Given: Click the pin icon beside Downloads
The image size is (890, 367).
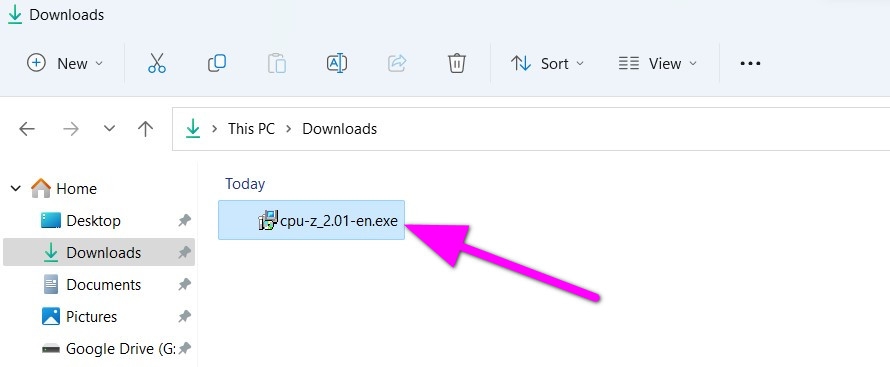Looking at the screenshot, I should tap(184, 253).
